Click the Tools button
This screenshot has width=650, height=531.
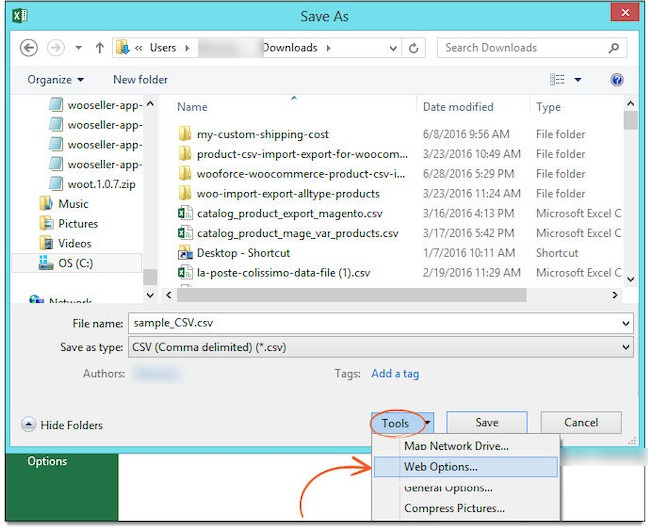[396, 423]
